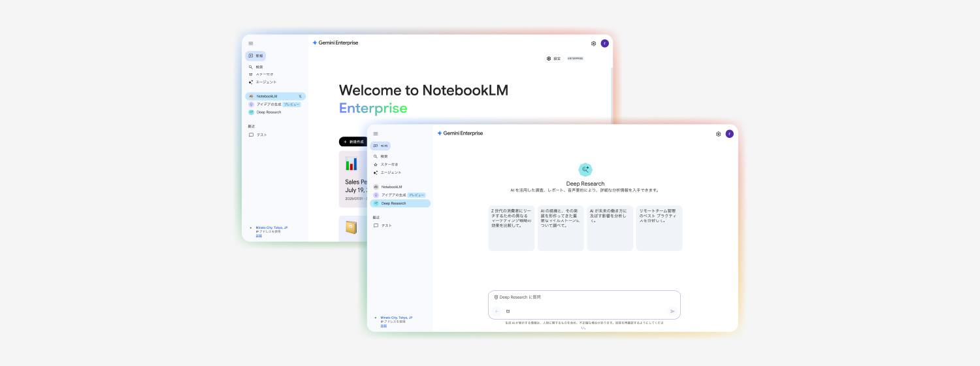Click the 詳細 link in the back window footer
The height and width of the screenshot is (366, 980).
click(x=259, y=235)
